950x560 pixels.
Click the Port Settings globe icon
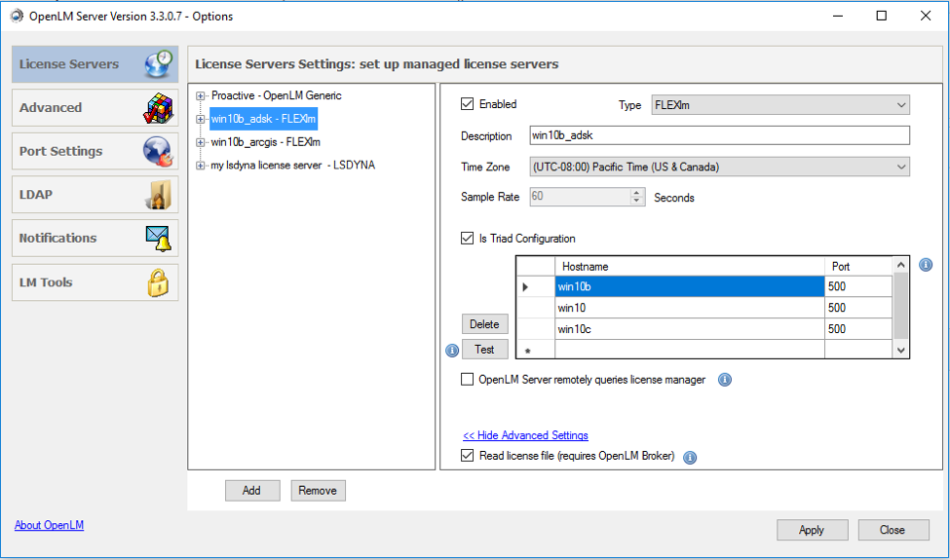coord(158,151)
